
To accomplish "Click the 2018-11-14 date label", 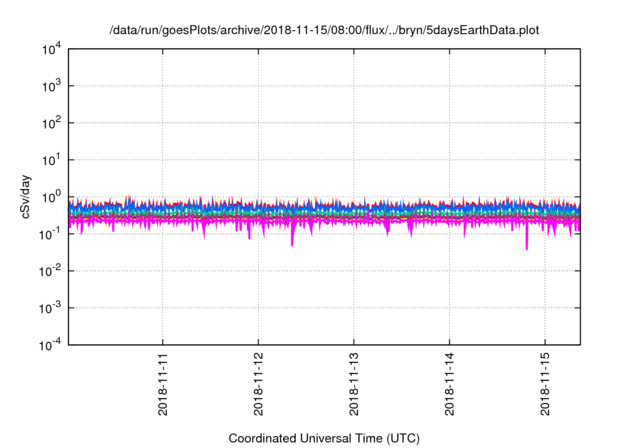I will (x=449, y=384).
